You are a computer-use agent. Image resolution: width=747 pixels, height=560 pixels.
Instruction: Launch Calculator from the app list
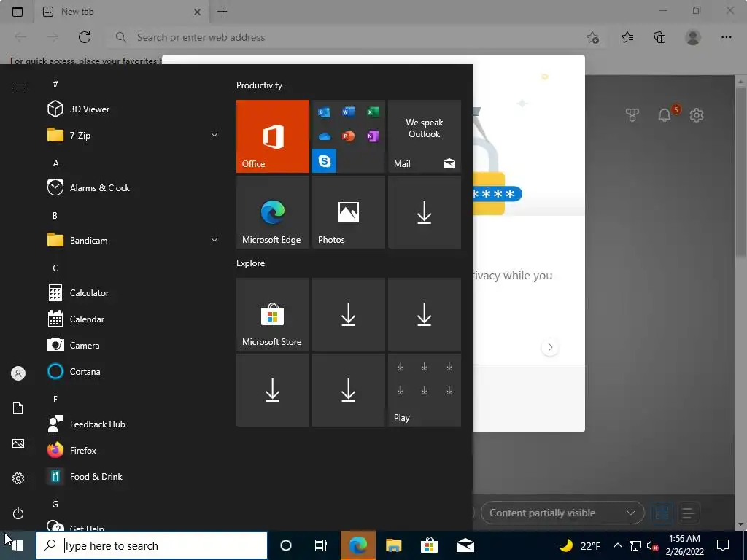coord(133,292)
